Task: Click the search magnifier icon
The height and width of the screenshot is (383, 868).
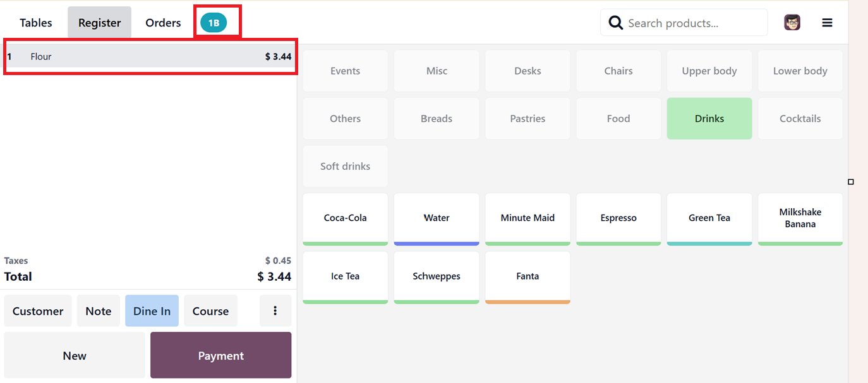Action: tap(615, 23)
